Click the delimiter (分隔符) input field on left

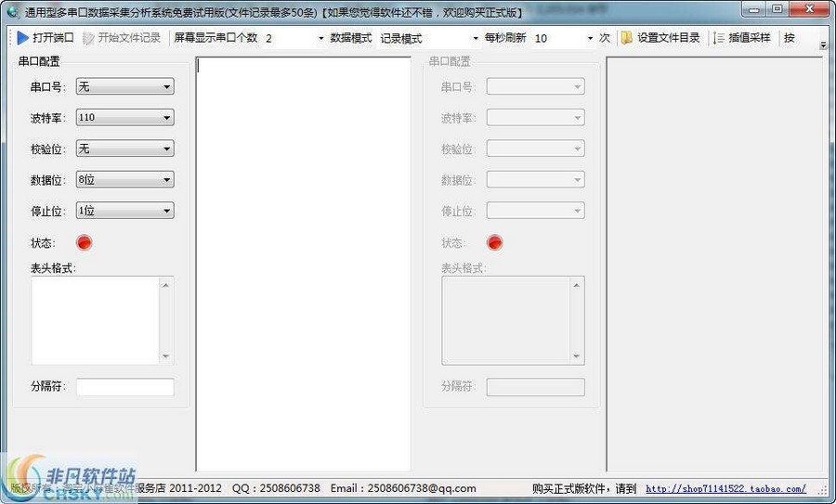[124, 387]
